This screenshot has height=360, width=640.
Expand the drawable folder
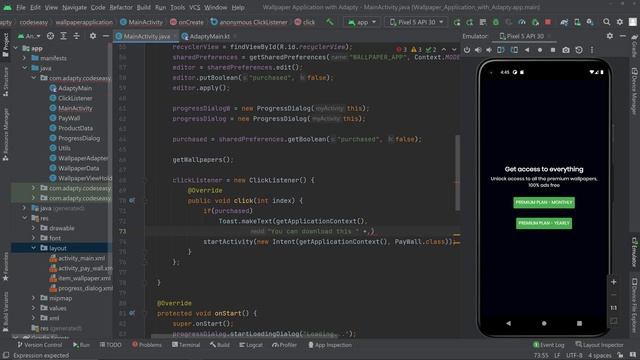[x=33, y=228]
